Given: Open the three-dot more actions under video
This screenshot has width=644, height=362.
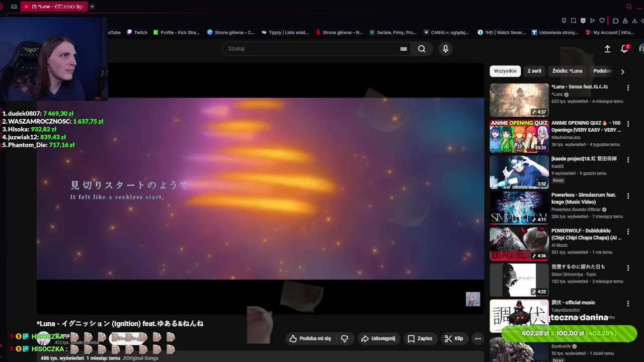Looking at the screenshot, I should 478,338.
